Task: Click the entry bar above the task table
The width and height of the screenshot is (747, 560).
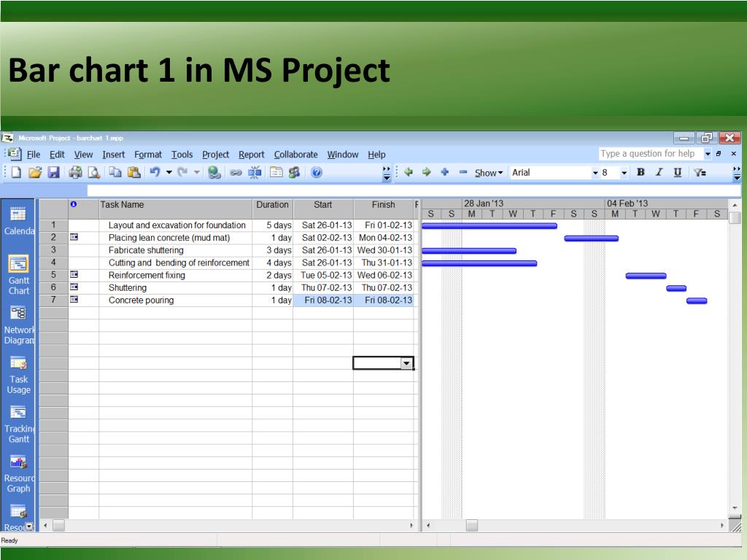Action: point(414,190)
